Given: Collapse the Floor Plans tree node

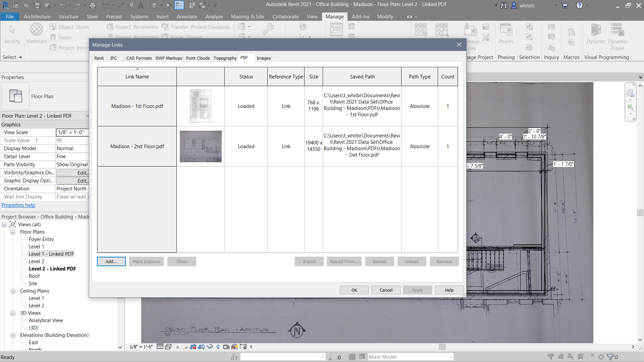Looking at the screenshot, I should 13,232.
